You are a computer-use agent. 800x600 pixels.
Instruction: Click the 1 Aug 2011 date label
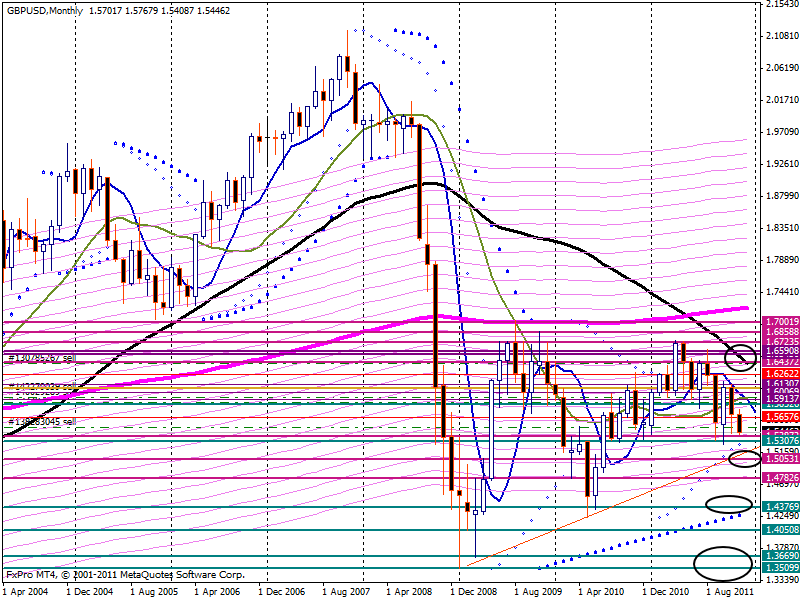pyautogui.click(x=729, y=592)
